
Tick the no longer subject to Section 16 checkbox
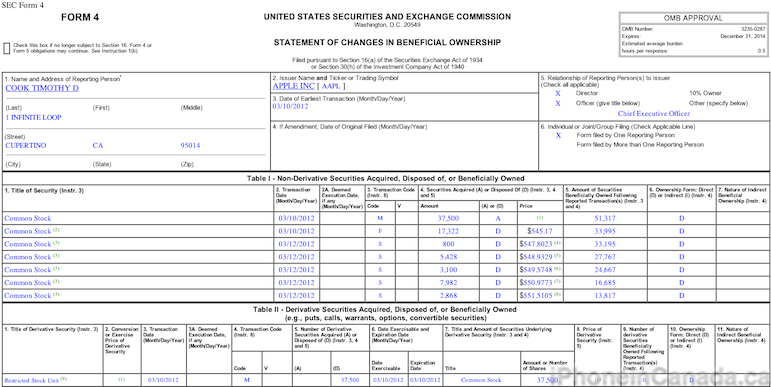click(6, 48)
